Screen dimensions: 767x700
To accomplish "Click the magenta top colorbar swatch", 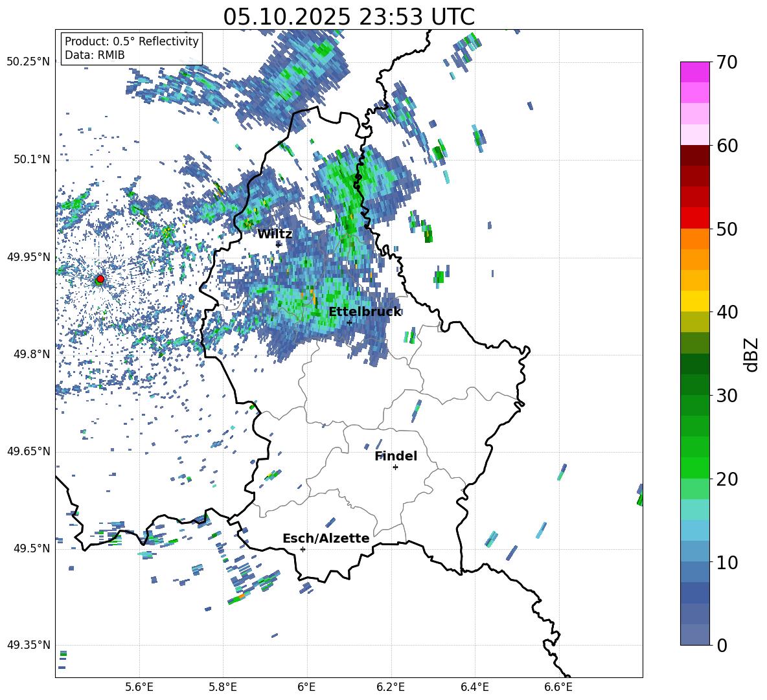I will point(694,73).
